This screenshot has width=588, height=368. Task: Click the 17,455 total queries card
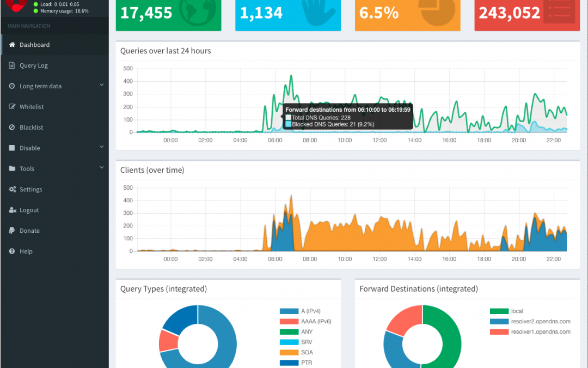(168, 14)
